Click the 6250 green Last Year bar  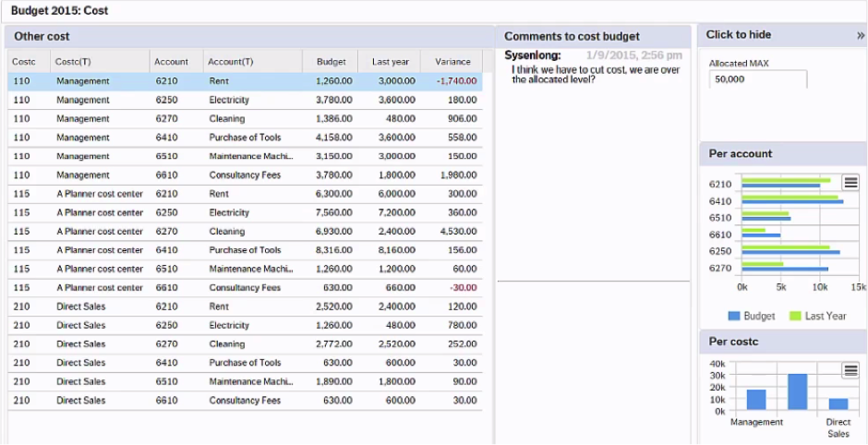pyautogui.click(x=786, y=247)
